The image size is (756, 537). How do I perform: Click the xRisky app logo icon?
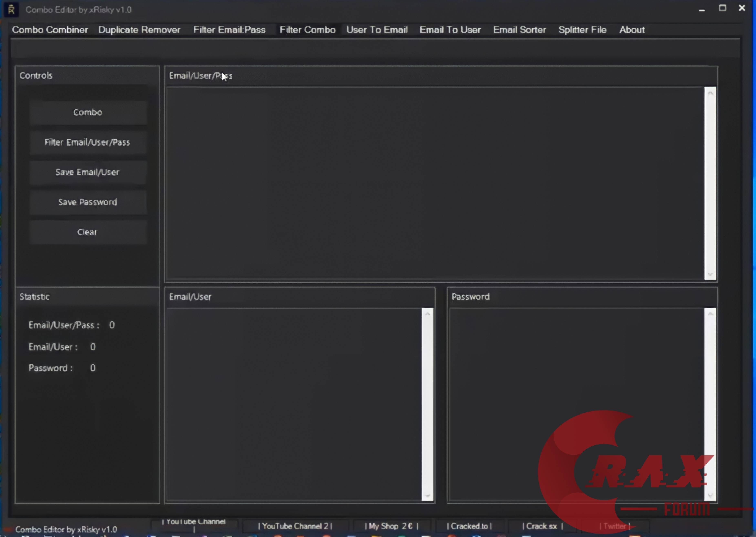tap(11, 10)
